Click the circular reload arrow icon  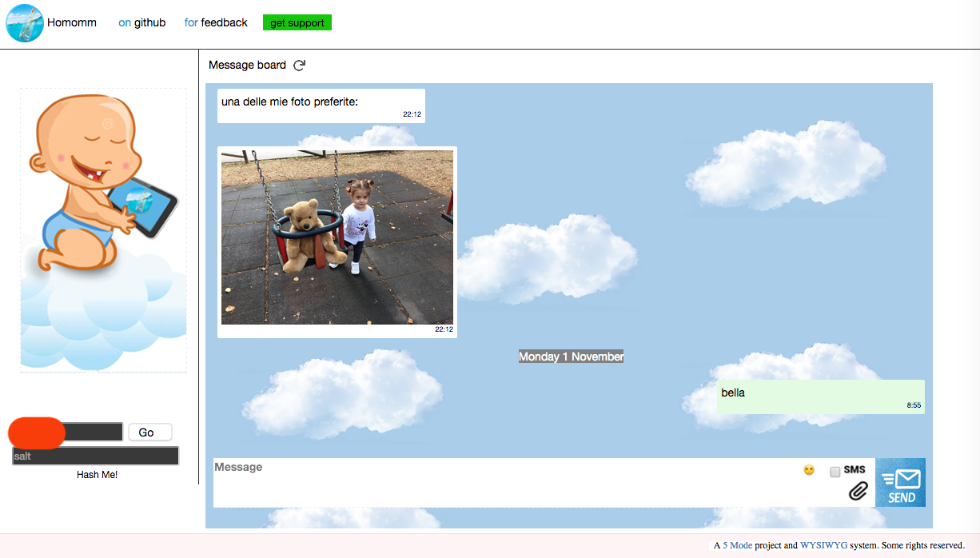click(x=299, y=65)
